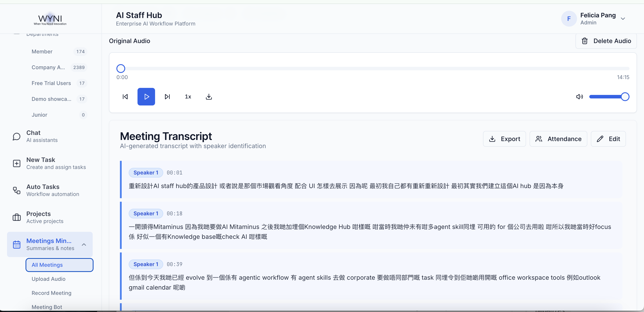Click the Original Audio label
The image size is (644, 312).
[x=130, y=41]
